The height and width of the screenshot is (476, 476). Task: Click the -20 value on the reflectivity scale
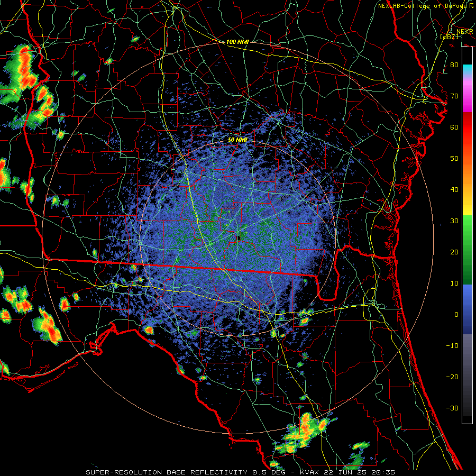(452, 377)
